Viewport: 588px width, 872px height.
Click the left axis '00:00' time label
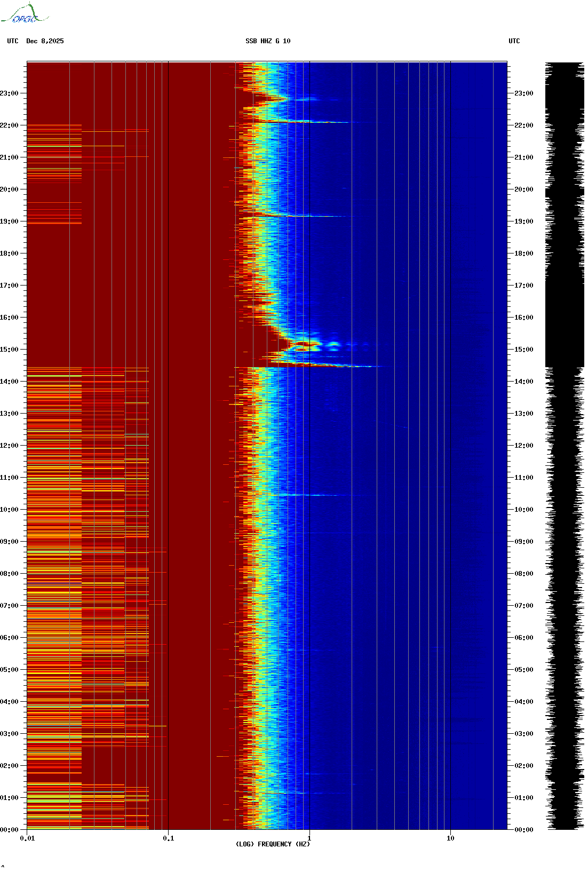tap(9, 830)
